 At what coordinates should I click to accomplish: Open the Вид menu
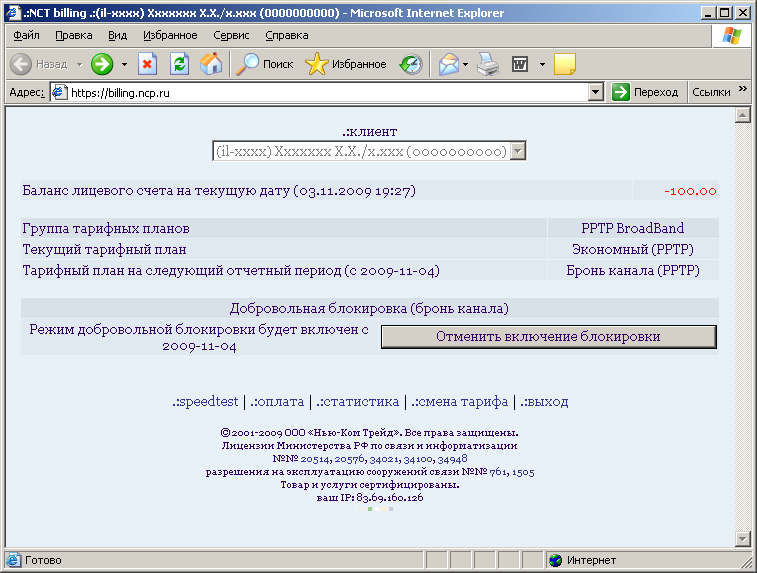[117, 35]
